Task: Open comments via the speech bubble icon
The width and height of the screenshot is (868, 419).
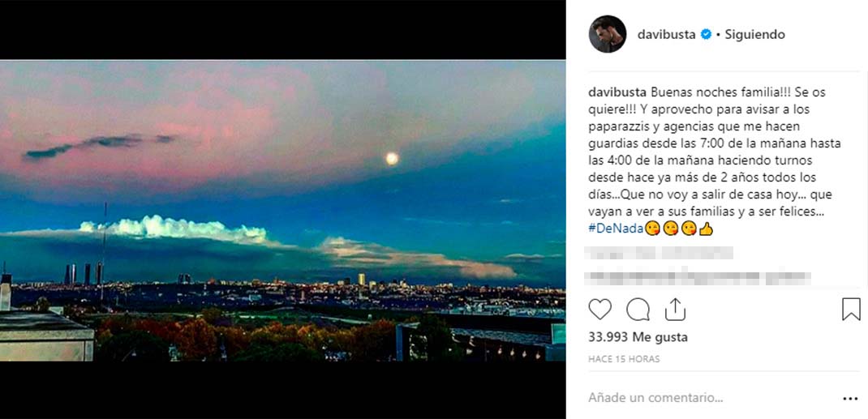Action: [638, 310]
